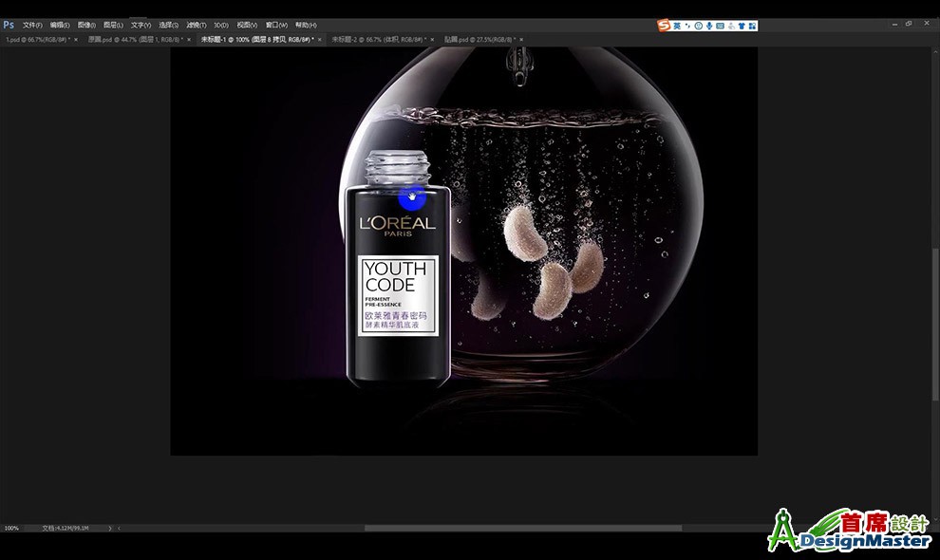The width and height of the screenshot is (940, 560).
Task: Open the 3D(D) menu
Action: (x=221, y=26)
